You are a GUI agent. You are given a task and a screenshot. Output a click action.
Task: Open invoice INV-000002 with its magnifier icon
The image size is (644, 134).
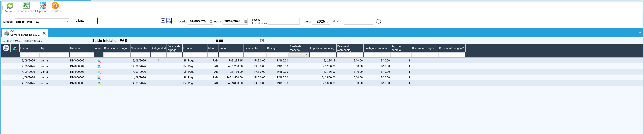pyautogui.click(x=99, y=61)
